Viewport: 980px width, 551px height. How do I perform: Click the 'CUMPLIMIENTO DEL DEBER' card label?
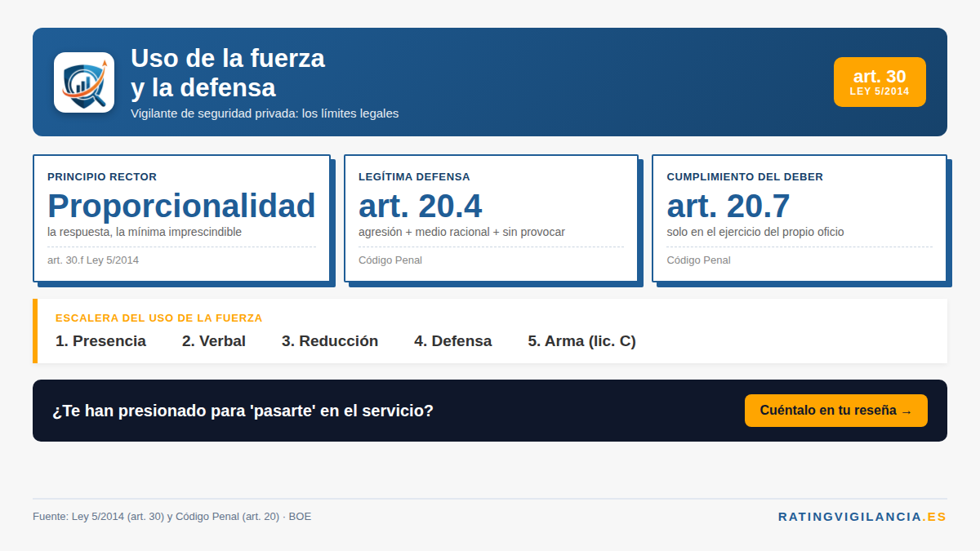(x=745, y=176)
